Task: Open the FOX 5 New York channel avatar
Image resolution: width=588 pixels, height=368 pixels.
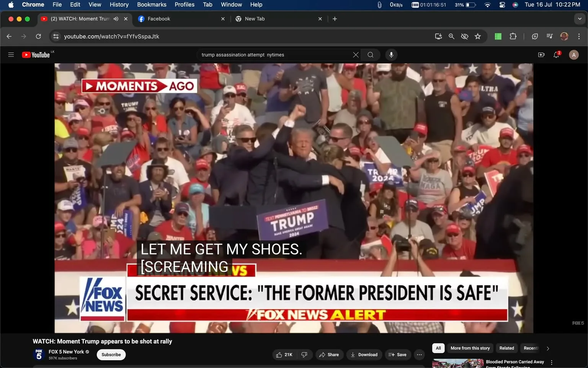Action: coord(39,355)
